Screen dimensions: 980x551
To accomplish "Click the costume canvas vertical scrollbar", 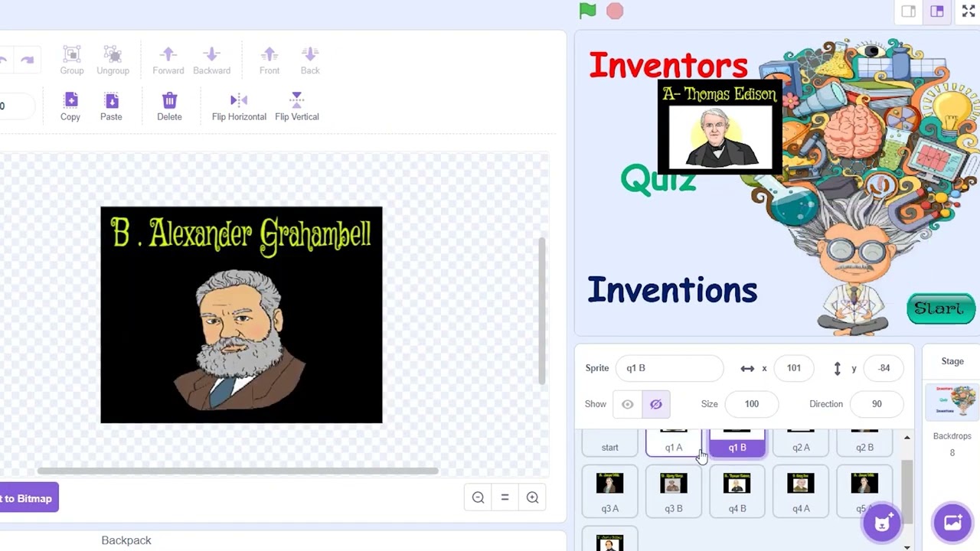I will click(542, 310).
